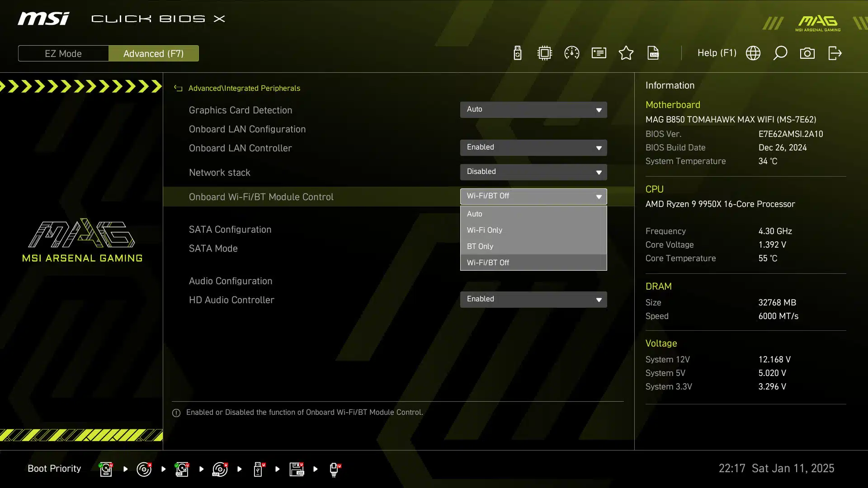Screen dimensions: 868x488
Task: Switch to EZ Mode tab
Action: 63,53
